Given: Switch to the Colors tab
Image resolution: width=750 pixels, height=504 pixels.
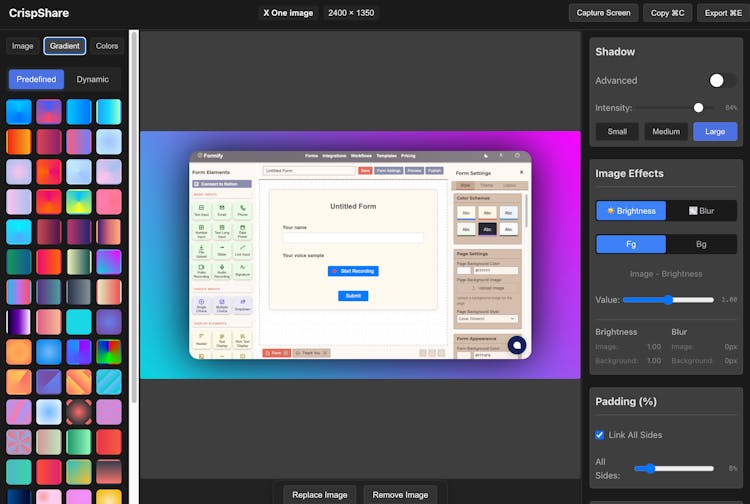Looking at the screenshot, I should pyautogui.click(x=107, y=46).
